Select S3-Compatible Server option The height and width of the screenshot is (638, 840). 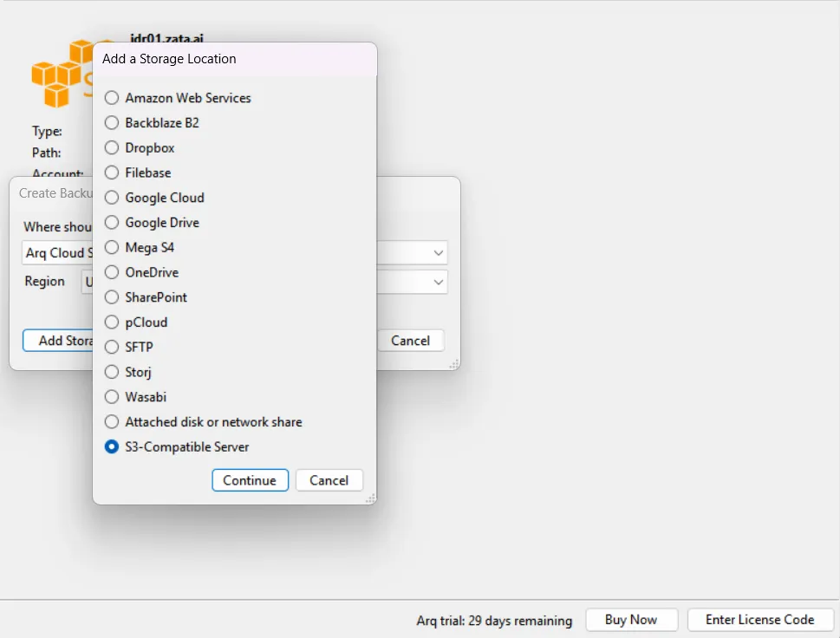(112, 446)
